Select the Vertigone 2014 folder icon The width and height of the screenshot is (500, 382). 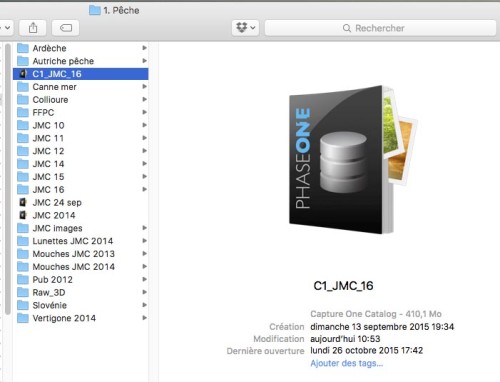tap(23, 318)
